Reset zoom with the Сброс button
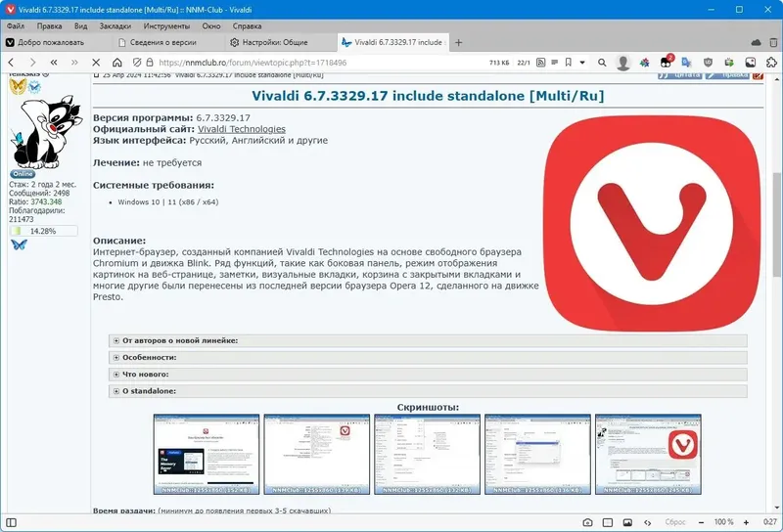The image size is (783, 532). pos(675,522)
